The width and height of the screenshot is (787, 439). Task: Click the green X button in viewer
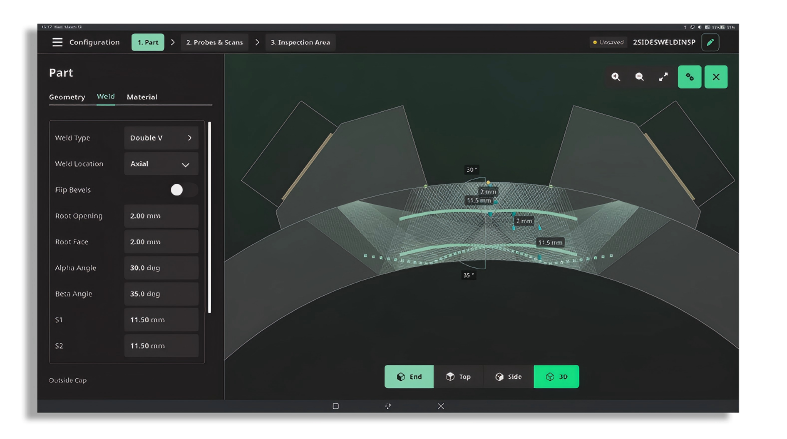click(716, 77)
